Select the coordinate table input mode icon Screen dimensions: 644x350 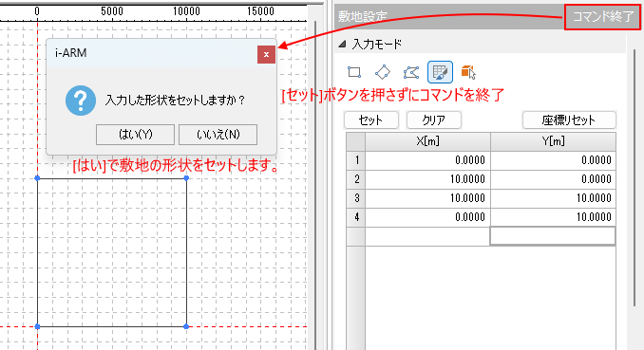[x=440, y=72]
